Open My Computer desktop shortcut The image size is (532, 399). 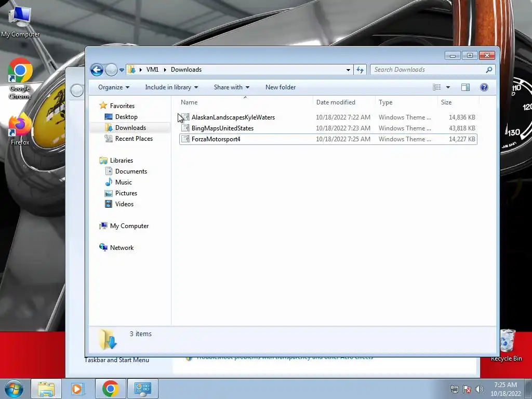[20, 22]
